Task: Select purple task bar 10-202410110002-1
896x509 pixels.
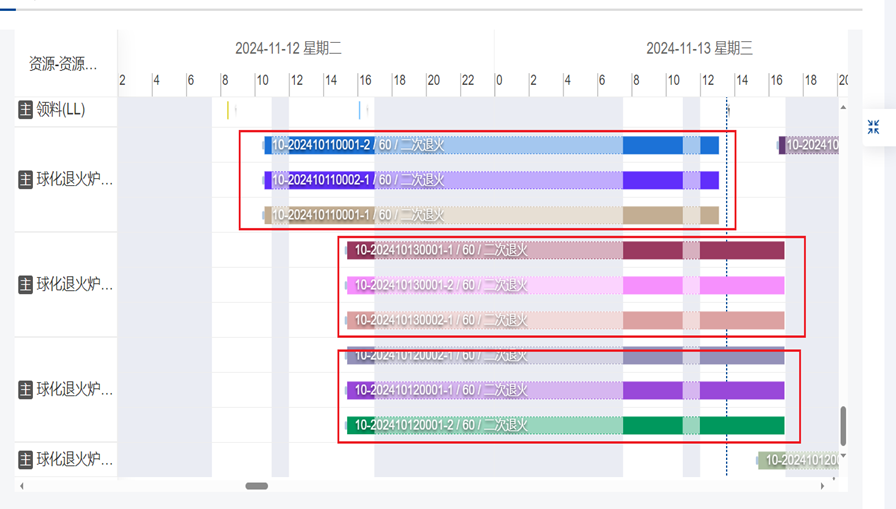Action: [490, 180]
